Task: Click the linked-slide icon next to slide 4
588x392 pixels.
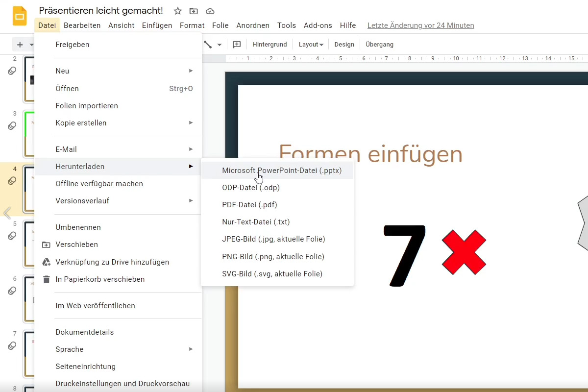Action: coord(12,181)
